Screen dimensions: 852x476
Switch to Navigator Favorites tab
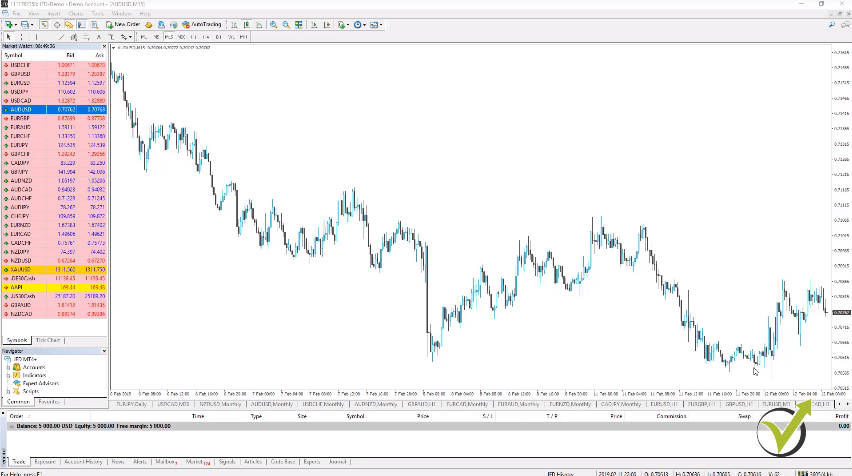49,402
